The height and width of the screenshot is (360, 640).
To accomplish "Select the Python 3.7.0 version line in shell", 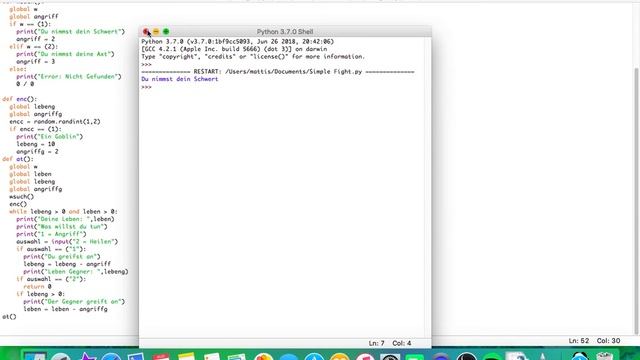I will (x=238, y=42).
